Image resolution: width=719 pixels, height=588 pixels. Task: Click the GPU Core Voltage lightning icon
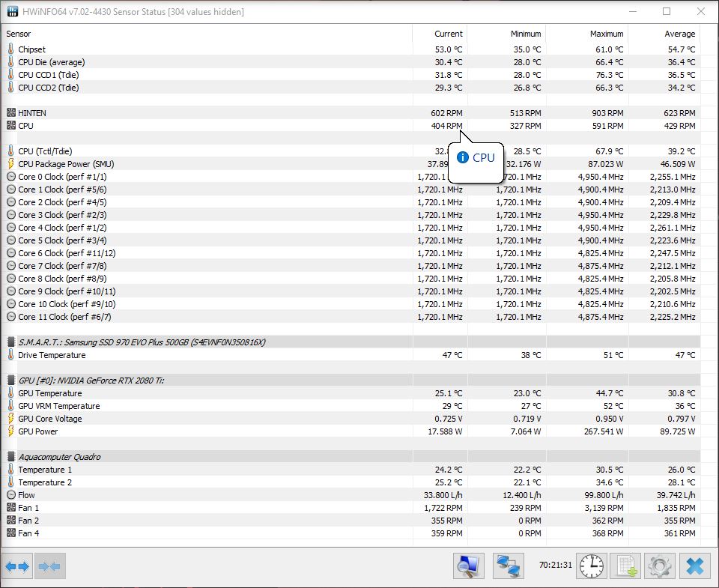[11, 418]
